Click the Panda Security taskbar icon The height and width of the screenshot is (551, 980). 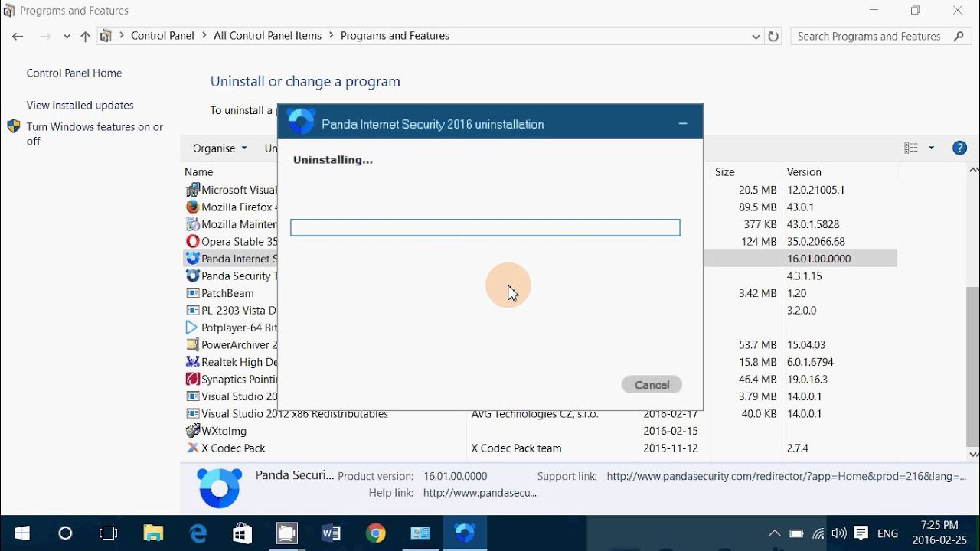click(464, 533)
